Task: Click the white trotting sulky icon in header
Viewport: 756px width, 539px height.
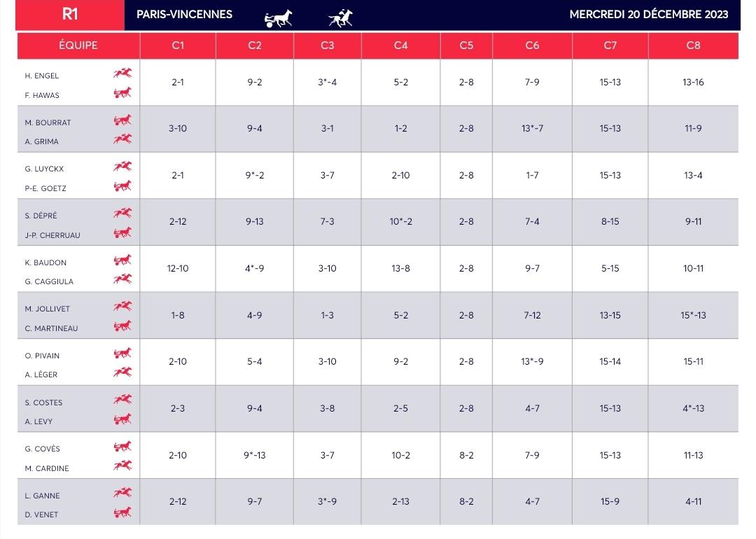Action: [278, 18]
